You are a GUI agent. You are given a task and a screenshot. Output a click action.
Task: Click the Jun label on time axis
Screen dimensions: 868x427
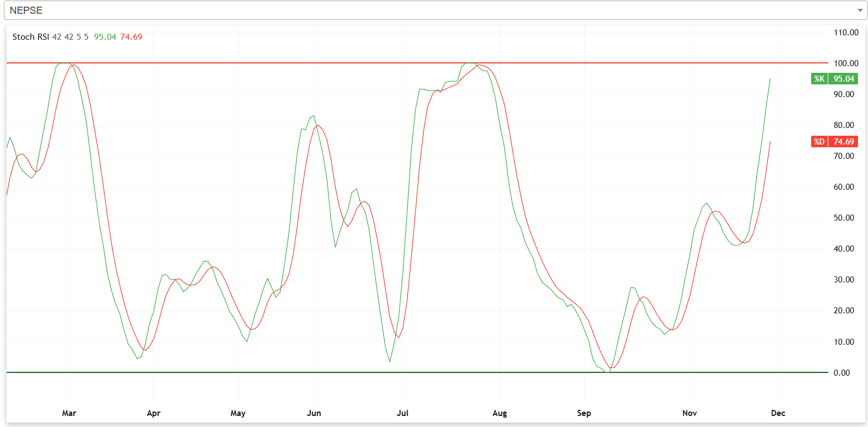tap(314, 413)
